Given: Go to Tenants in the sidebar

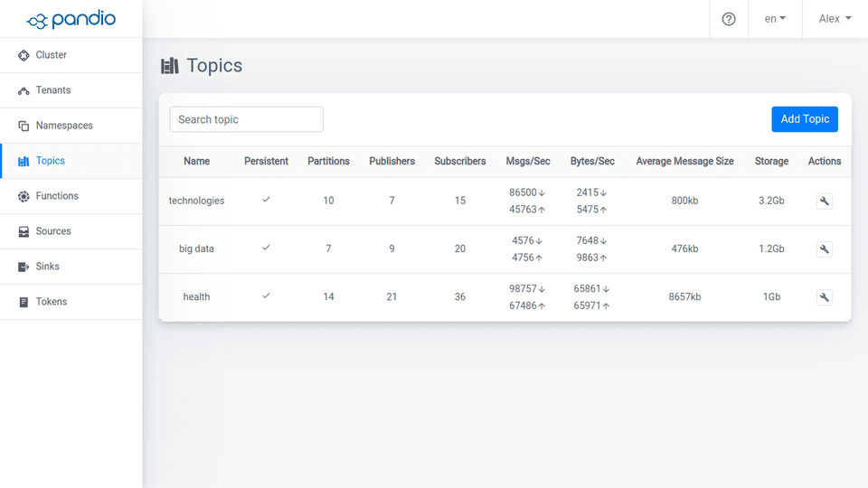Looking at the screenshot, I should (x=71, y=90).
